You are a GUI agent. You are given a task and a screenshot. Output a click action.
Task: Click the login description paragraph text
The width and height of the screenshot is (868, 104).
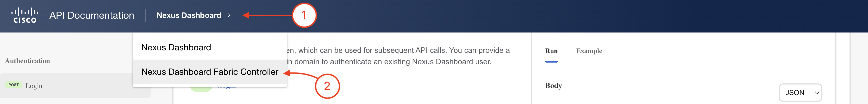pos(398,56)
